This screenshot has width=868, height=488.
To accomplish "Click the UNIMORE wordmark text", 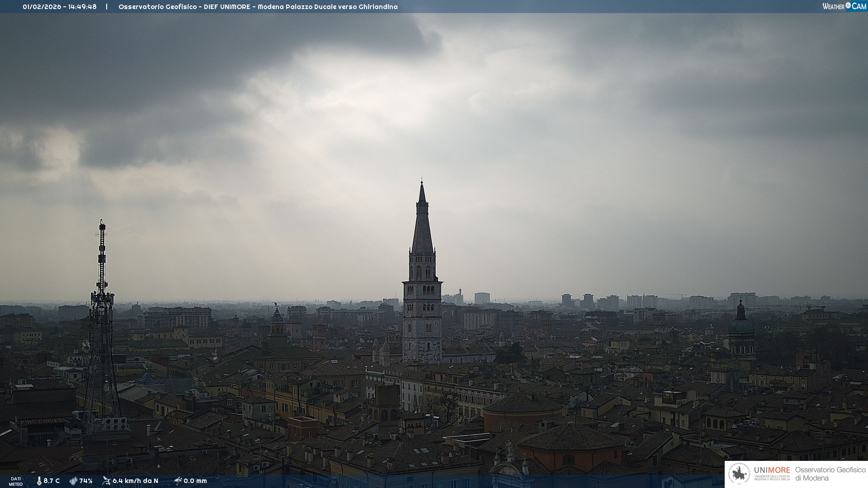I will [x=772, y=470].
